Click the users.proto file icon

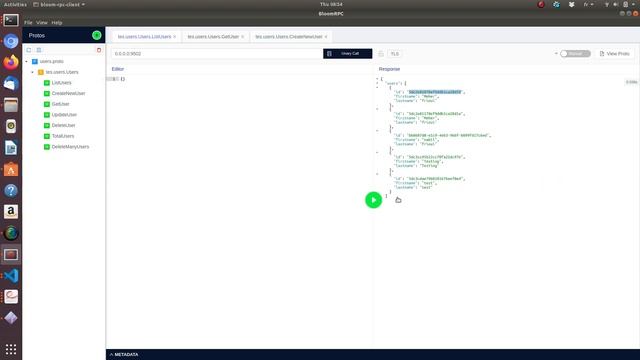pos(35,61)
